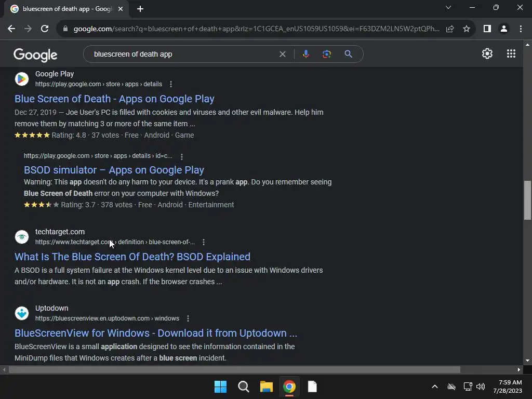Open more options for Uptodown result
This screenshot has height=399, width=532.
(x=188, y=318)
